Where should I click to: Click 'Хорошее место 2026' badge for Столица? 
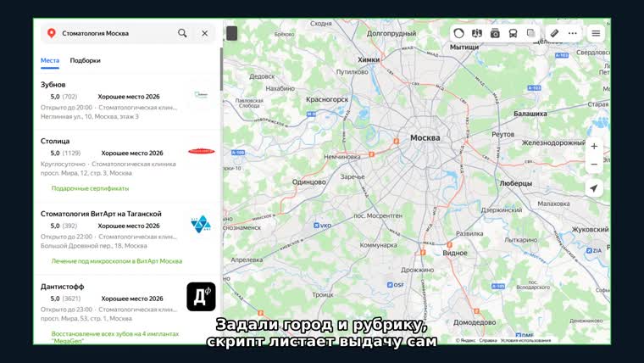132,153
